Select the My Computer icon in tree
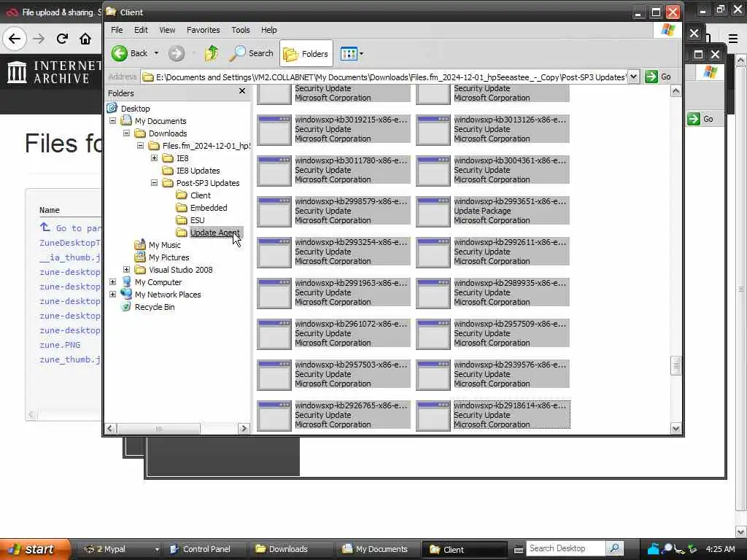 126,282
